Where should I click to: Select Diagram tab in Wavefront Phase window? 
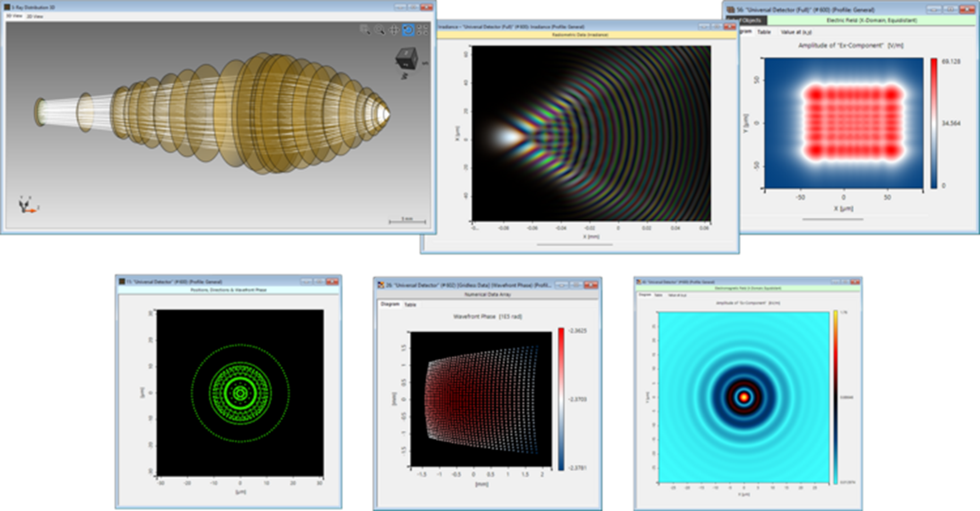click(x=390, y=305)
